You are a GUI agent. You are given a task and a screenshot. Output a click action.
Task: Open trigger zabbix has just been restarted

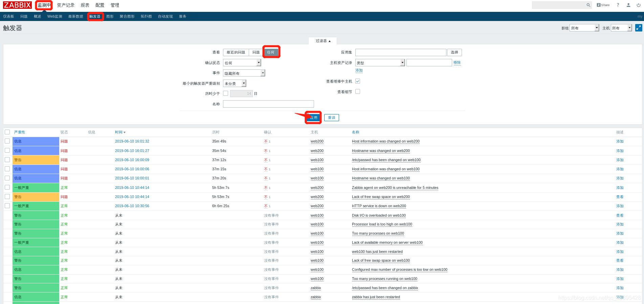pos(376,297)
